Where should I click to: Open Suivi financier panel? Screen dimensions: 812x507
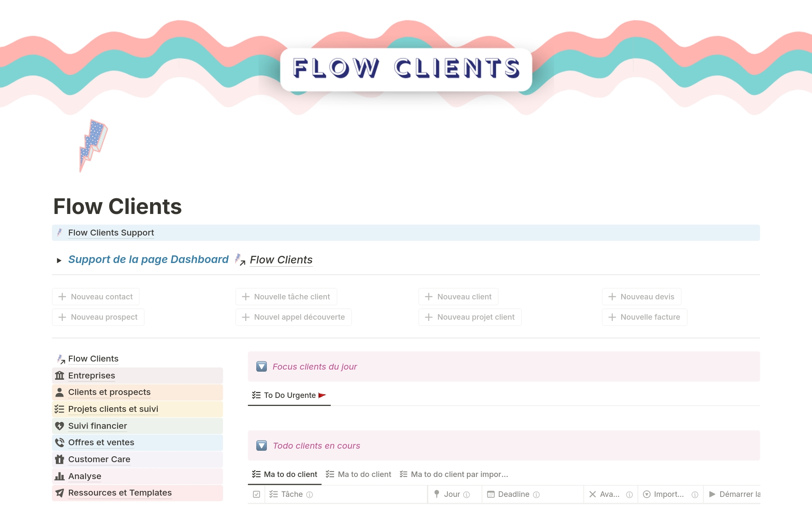97,425
